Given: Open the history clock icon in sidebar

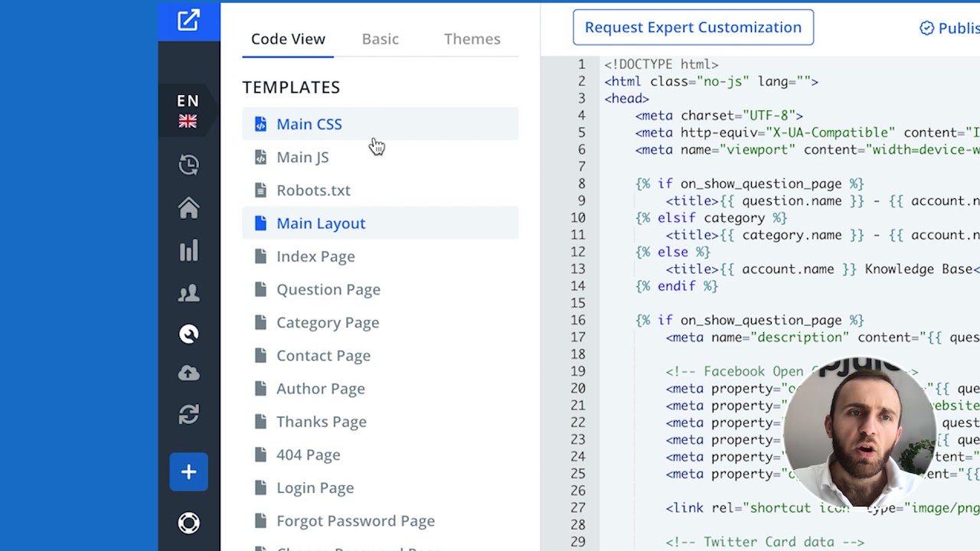Looking at the screenshot, I should click(x=188, y=165).
